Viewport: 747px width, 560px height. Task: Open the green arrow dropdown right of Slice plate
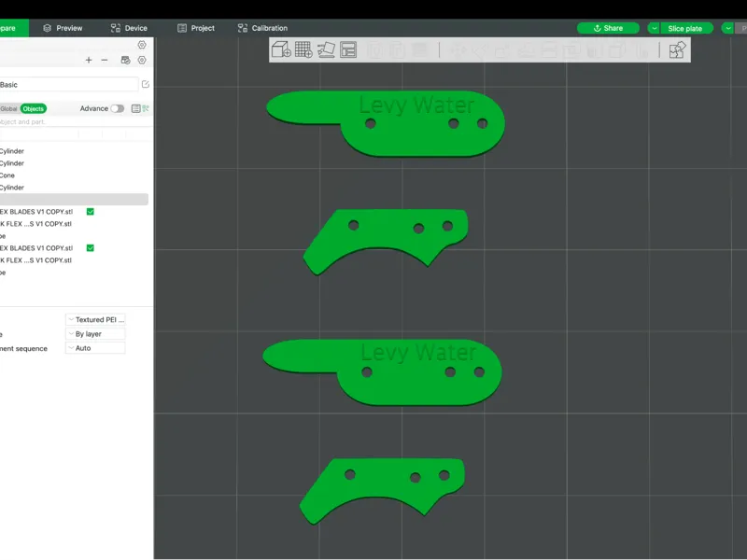coord(728,28)
